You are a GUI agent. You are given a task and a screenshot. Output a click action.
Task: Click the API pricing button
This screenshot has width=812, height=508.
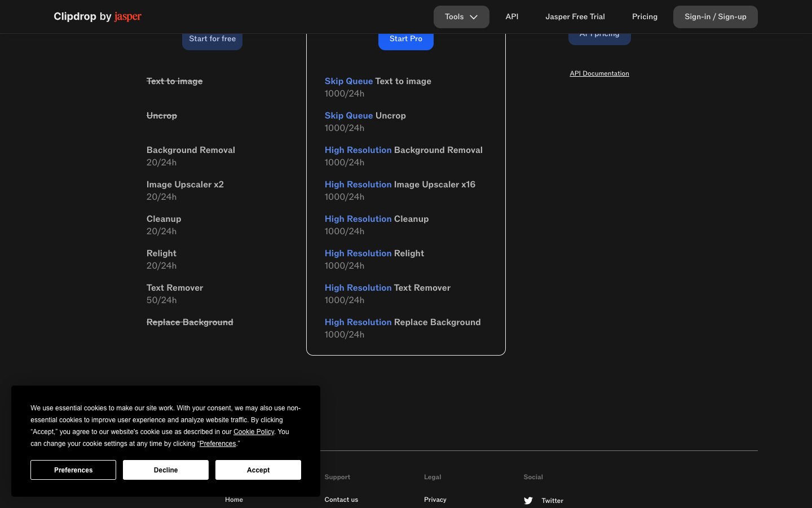[599, 37]
